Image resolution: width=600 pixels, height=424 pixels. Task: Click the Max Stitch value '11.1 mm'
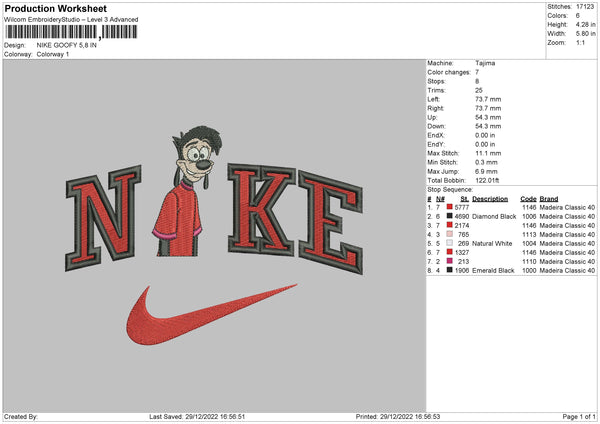pyautogui.click(x=488, y=153)
